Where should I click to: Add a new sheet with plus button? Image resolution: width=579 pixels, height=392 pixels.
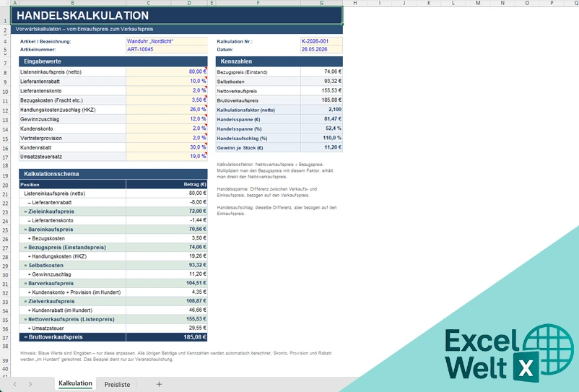coord(159,384)
